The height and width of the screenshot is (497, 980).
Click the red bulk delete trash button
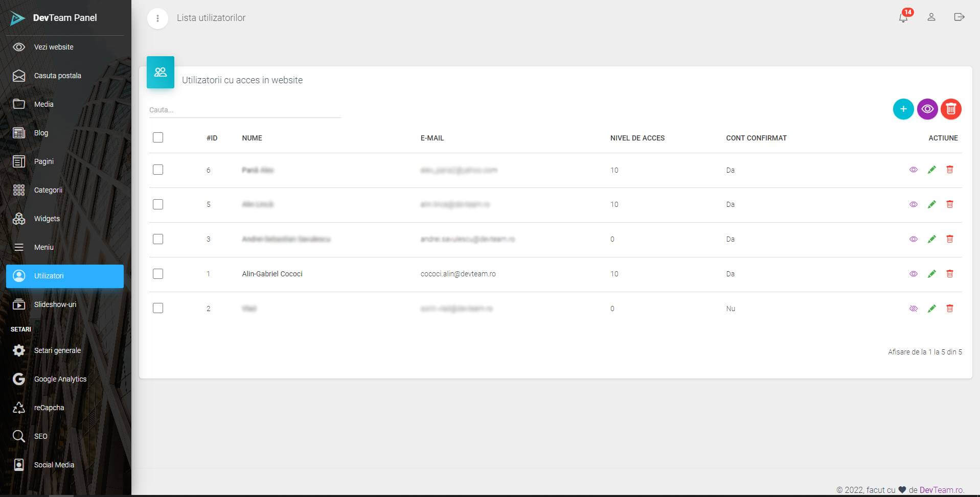(x=950, y=109)
